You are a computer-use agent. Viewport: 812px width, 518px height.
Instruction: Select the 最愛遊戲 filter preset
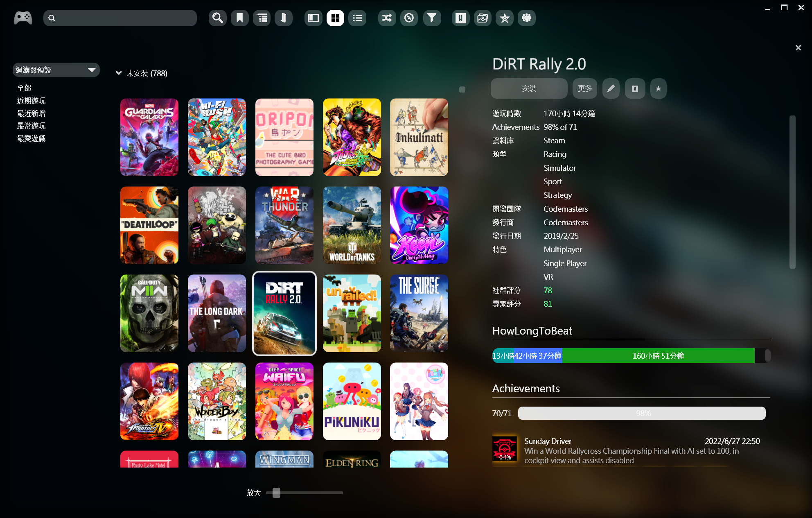32,138
